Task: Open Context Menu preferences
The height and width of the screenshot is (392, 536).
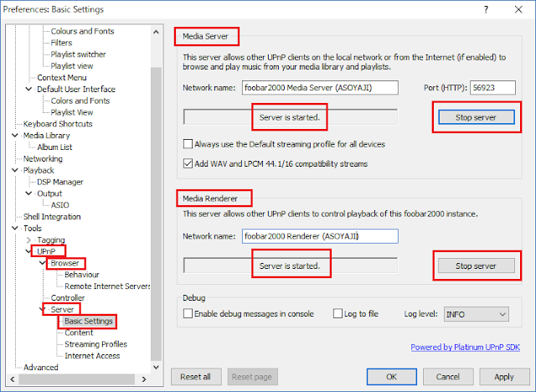Action: click(62, 78)
